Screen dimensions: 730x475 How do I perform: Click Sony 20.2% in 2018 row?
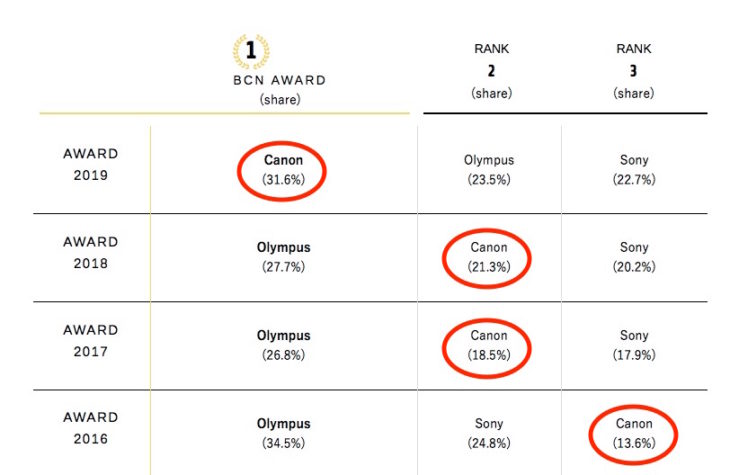pos(634,257)
